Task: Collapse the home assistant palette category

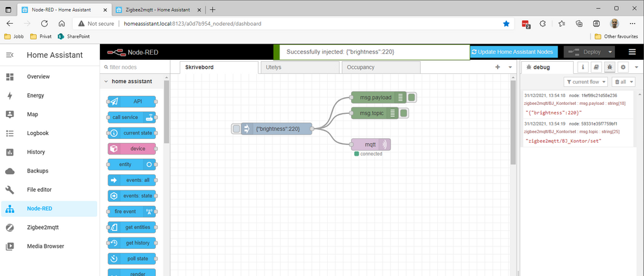Action: pos(107,82)
